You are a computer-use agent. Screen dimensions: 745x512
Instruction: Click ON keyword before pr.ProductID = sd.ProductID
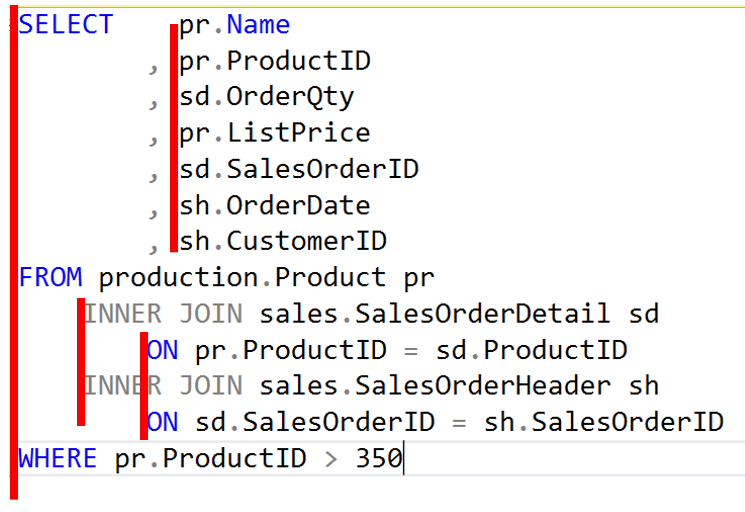163,350
